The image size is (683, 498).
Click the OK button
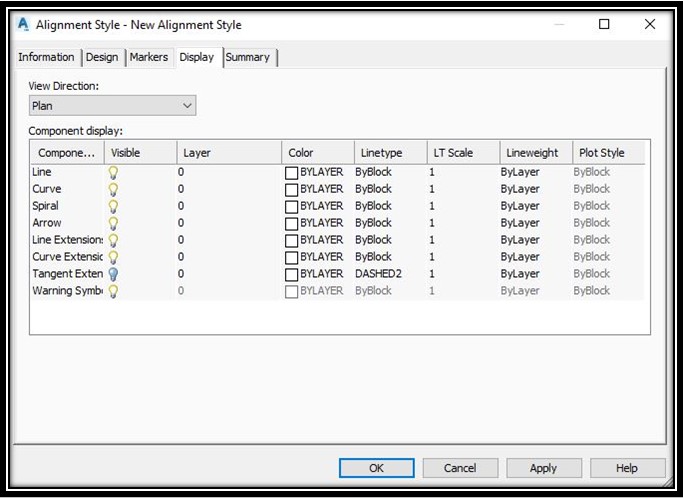pyautogui.click(x=376, y=468)
